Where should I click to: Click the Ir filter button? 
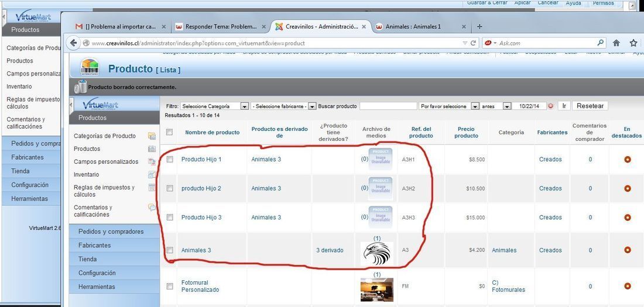(x=564, y=106)
